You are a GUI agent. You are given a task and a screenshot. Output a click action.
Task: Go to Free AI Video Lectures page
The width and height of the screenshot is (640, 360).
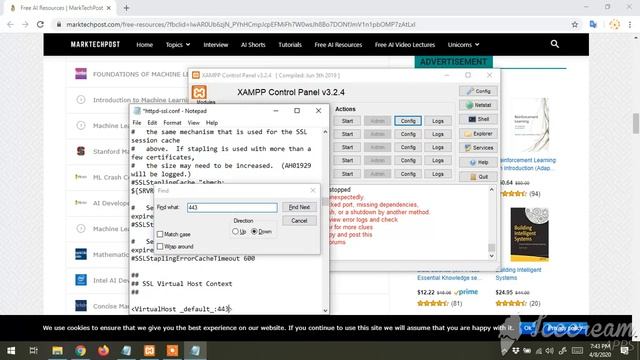pos(405,44)
